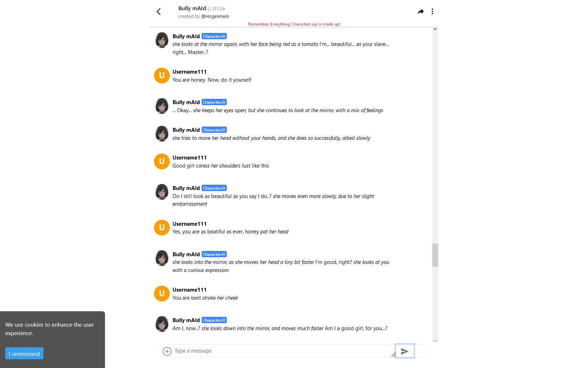This screenshot has width=588, height=368.
Task: Click Character.AI badge on the last message
Action: coord(214,320)
